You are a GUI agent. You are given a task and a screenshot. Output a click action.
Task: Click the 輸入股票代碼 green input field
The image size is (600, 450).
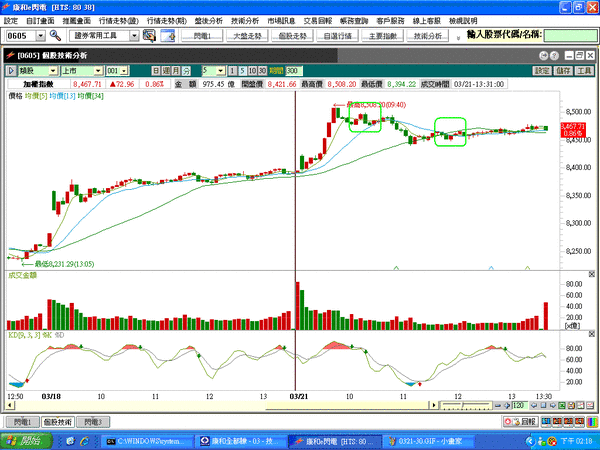[570, 36]
